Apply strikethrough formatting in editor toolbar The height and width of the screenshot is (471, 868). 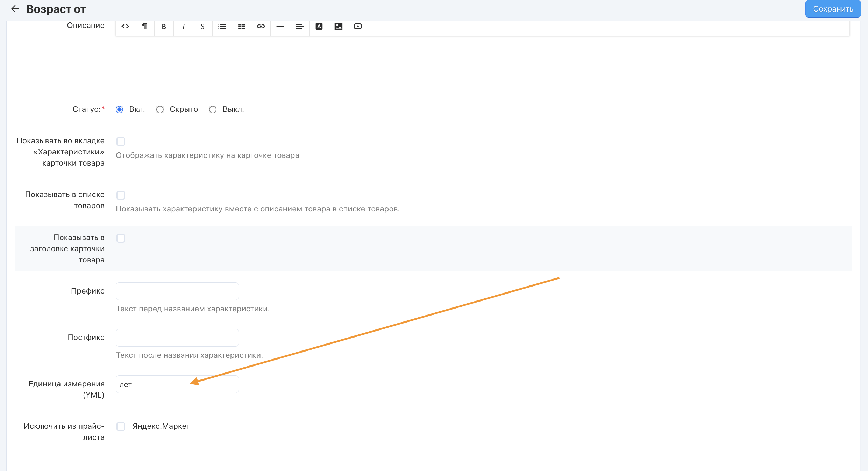203,27
